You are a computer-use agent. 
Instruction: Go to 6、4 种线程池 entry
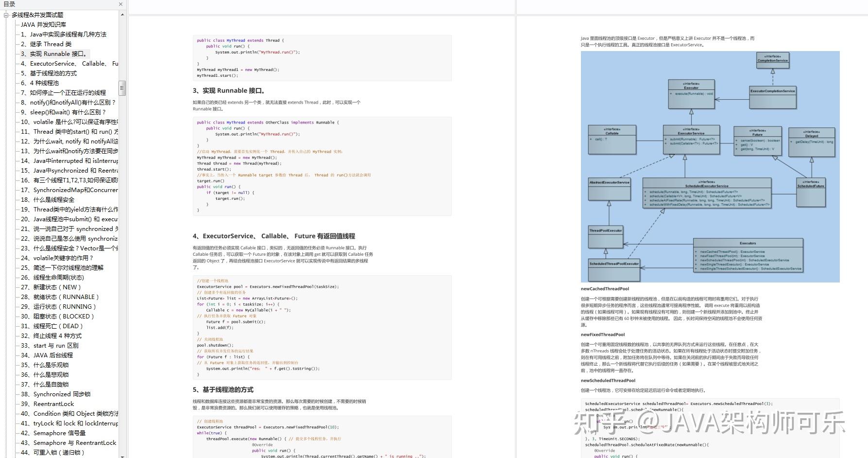tap(39, 83)
